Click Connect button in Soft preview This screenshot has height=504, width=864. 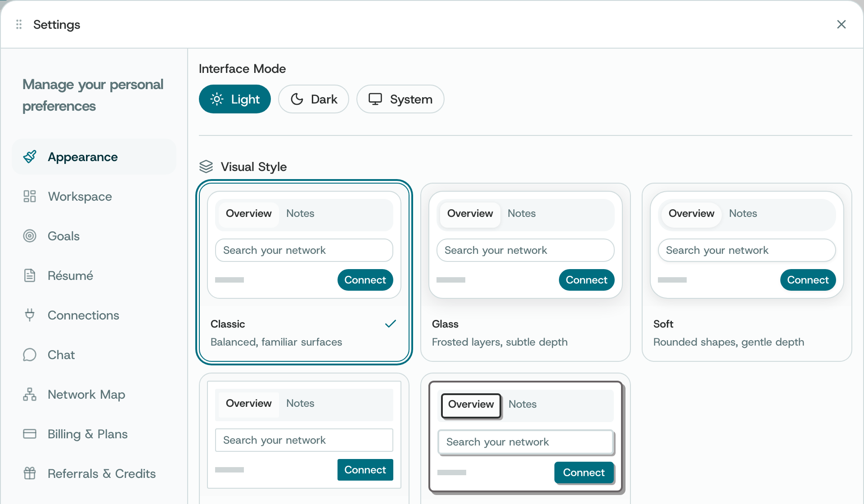point(808,280)
